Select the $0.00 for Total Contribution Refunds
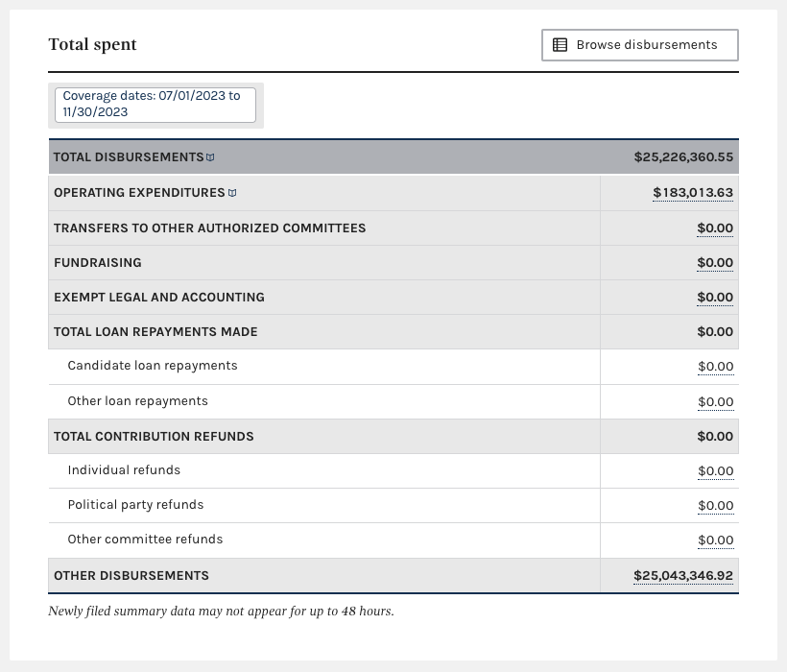 (x=715, y=437)
